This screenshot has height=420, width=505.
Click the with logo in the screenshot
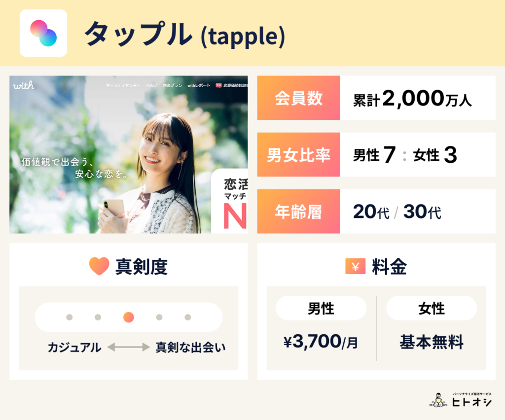point(24,85)
